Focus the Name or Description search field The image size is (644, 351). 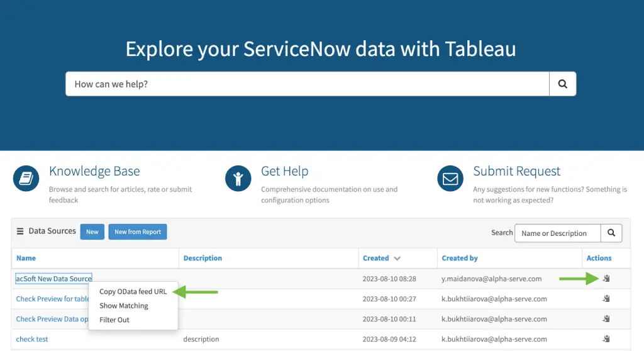click(557, 233)
